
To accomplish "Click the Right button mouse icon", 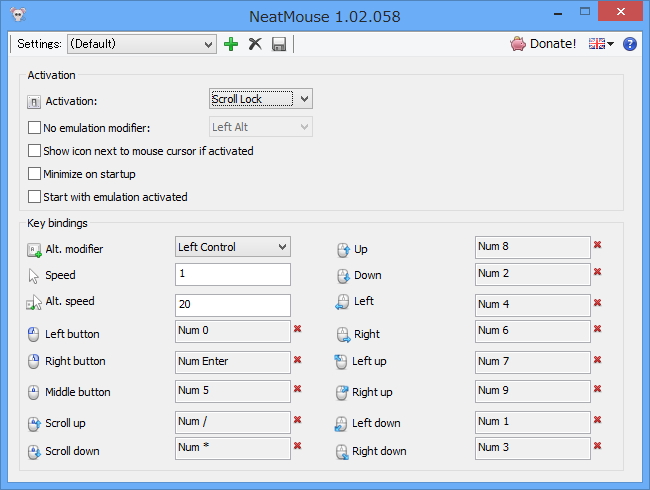I will pyautogui.click(x=33, y=361).
